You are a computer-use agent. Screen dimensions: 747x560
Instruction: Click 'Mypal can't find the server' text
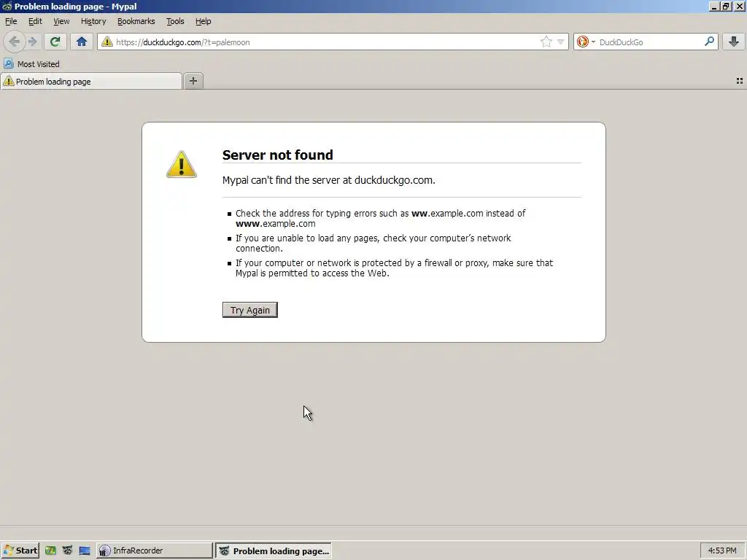(329, 180)
